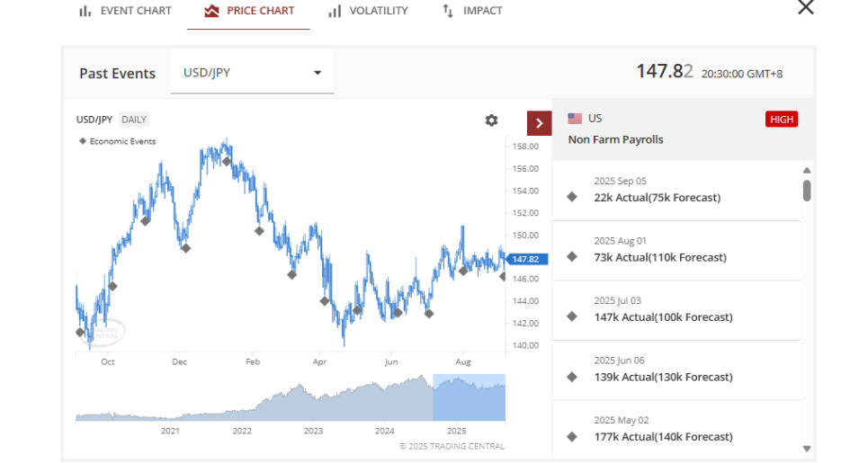
Task: Open the Volatility tab
Action: (368, 11)
